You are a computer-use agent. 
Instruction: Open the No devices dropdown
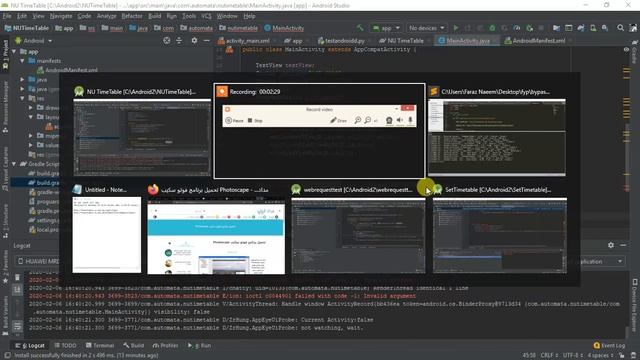tap(427, 28)
